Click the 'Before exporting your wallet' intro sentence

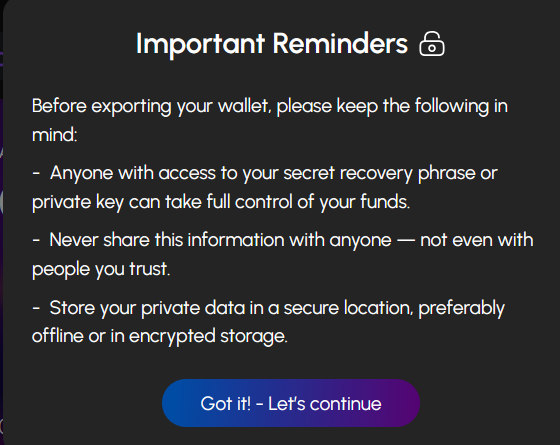point(270,120)
